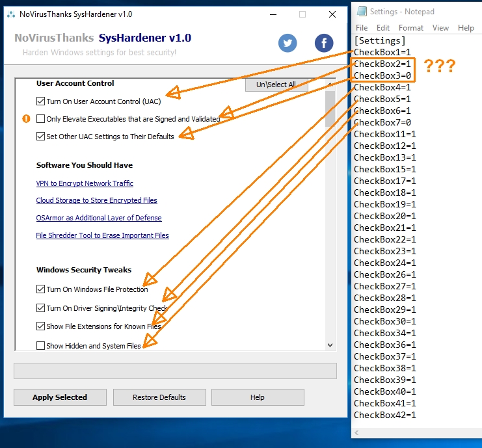Click the CheckBox24=1 line in Notepad
Image resolution: width=482 pixels, height=448 pixels.
coord(385,263)
